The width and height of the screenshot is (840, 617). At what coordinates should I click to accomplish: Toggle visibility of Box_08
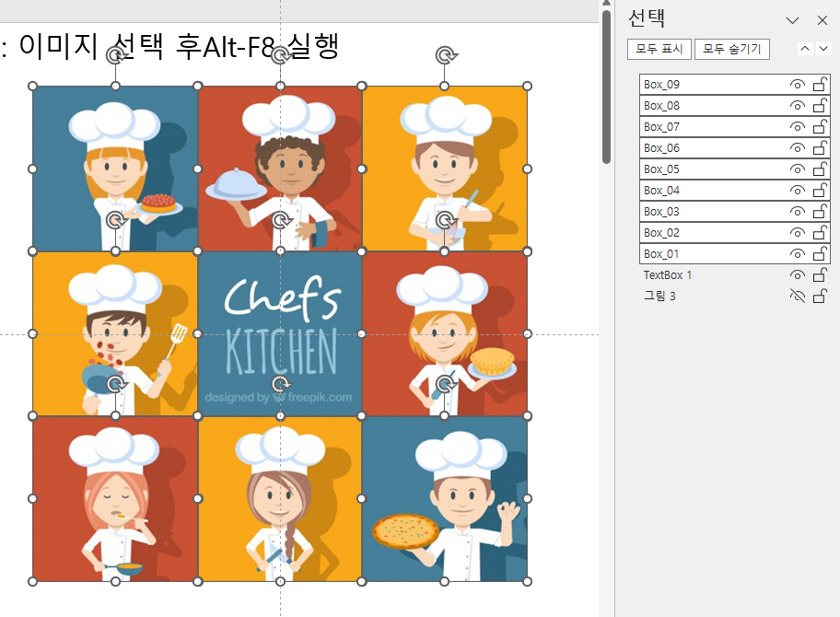click(797, 106)
